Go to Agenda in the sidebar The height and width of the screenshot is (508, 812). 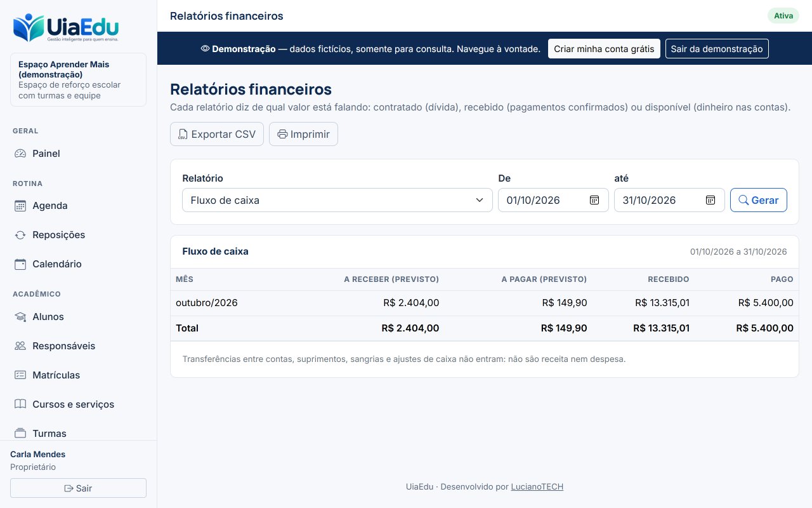point(78,206)
